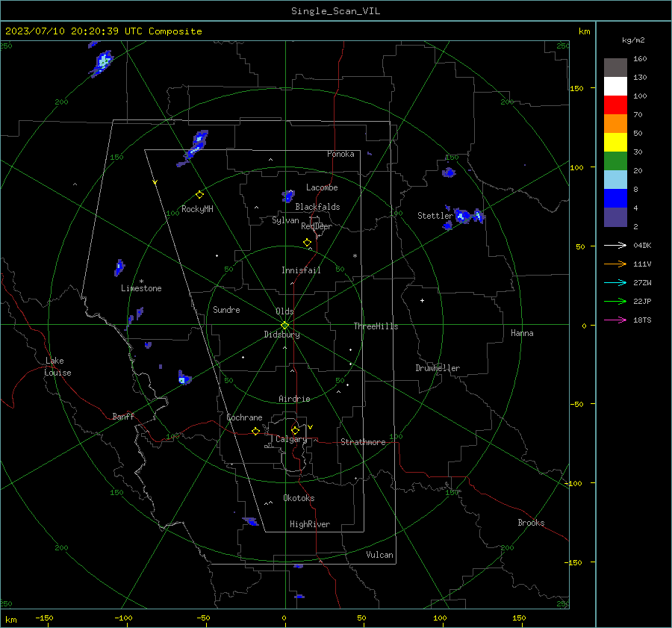Click the kg/m2 unit label
Image resolution: width=672 pixels, height=628 pixels.
(x=633, y=40)
